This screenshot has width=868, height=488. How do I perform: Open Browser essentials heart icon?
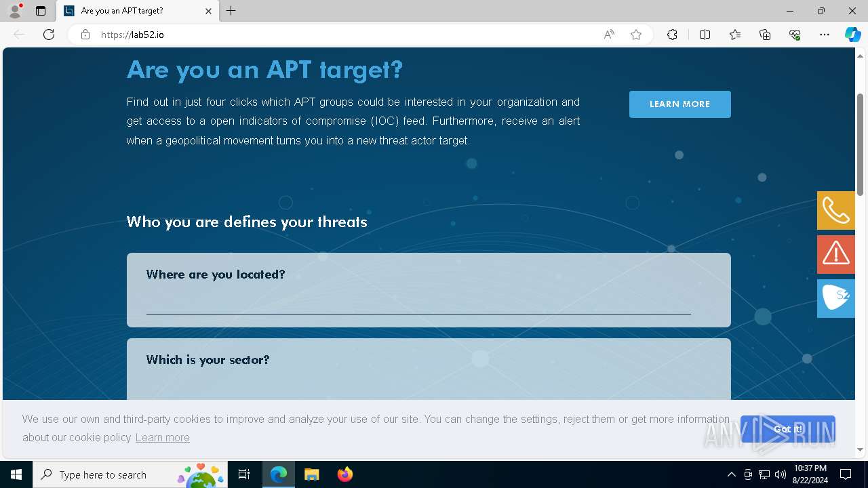click(x=795, y=35)
